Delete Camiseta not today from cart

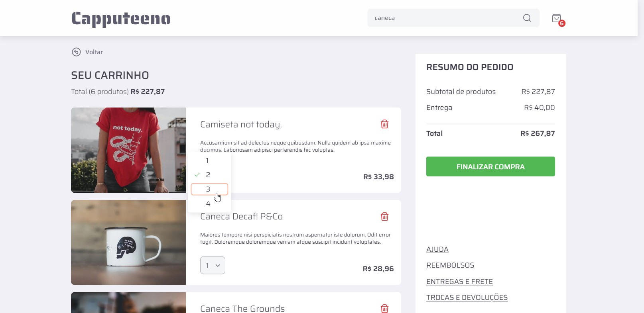pyautogui.click(x=384, y=124)
